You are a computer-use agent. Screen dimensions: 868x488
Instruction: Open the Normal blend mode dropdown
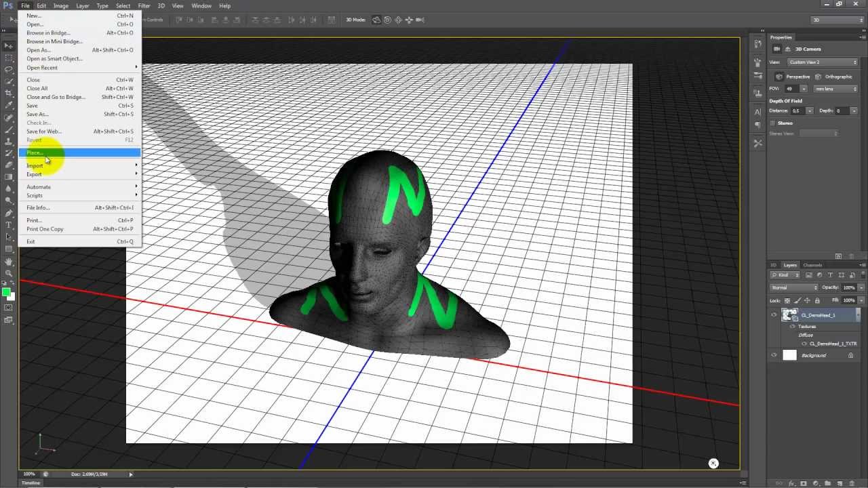pos(795,287)
